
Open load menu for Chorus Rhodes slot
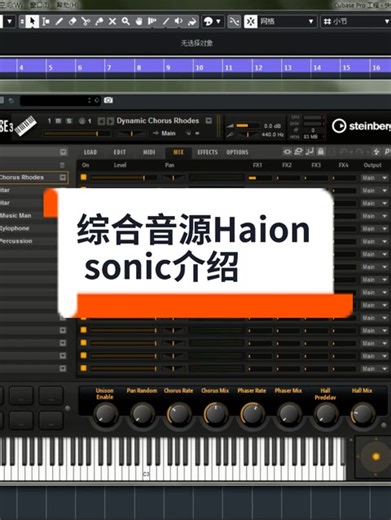63,177
